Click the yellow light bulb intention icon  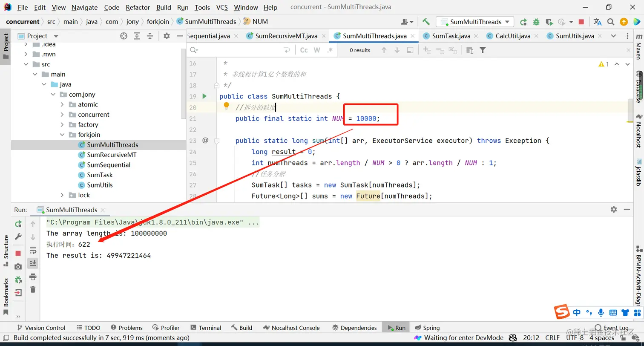point(227,106)
